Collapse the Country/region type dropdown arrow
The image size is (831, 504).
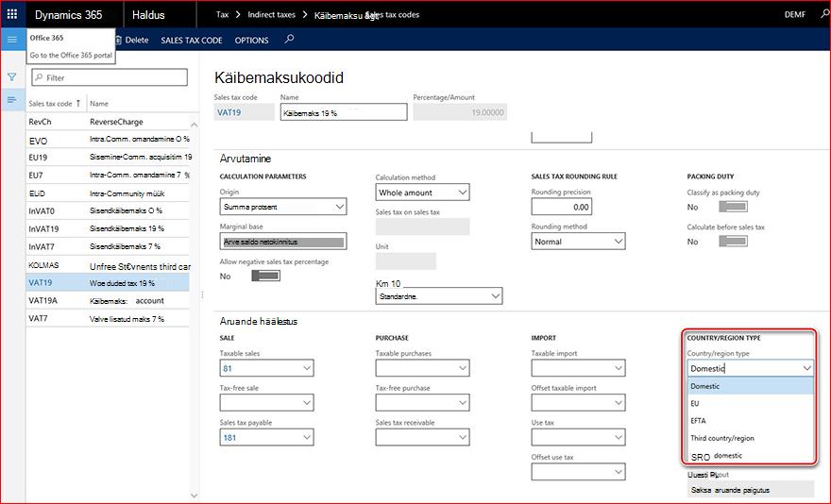coord(806,368)
